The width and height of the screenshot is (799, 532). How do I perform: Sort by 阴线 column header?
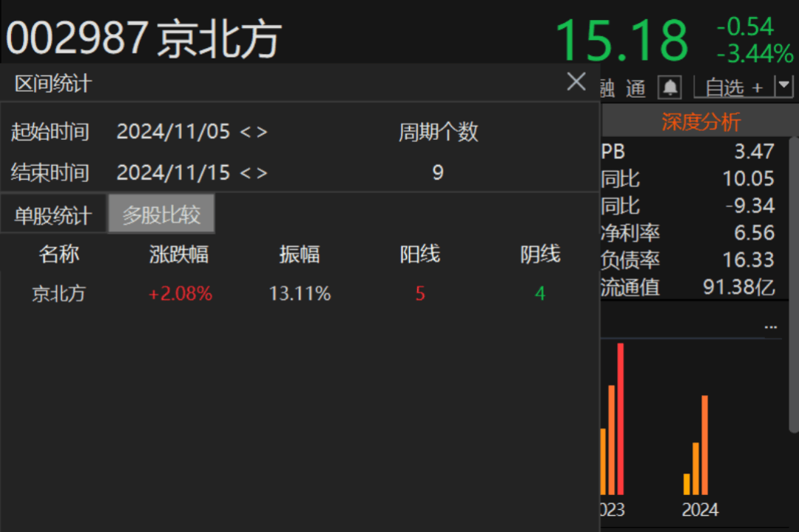(x=540, y=254)
